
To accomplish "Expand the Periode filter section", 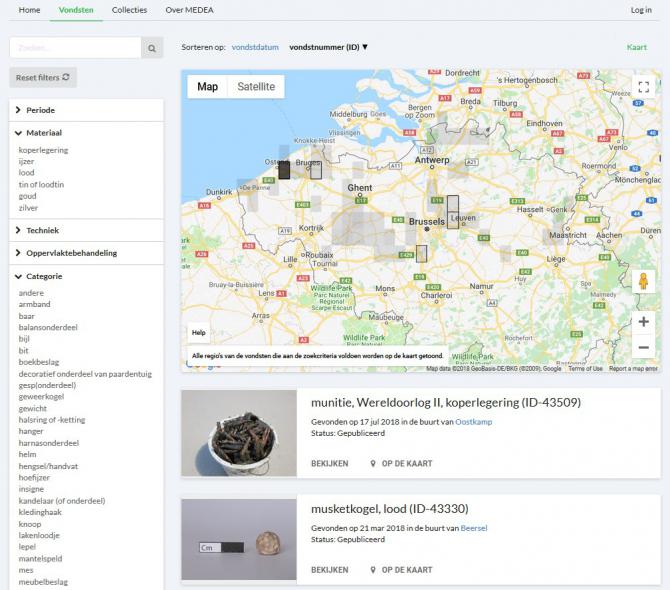I will pyautogui.click(x=40, y=110).
